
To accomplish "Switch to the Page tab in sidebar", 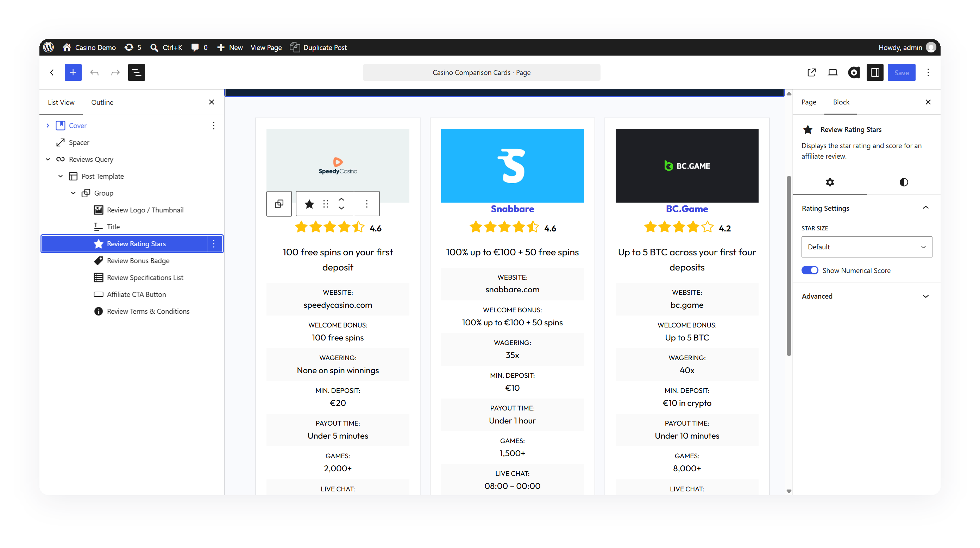I will click(809, 102).
